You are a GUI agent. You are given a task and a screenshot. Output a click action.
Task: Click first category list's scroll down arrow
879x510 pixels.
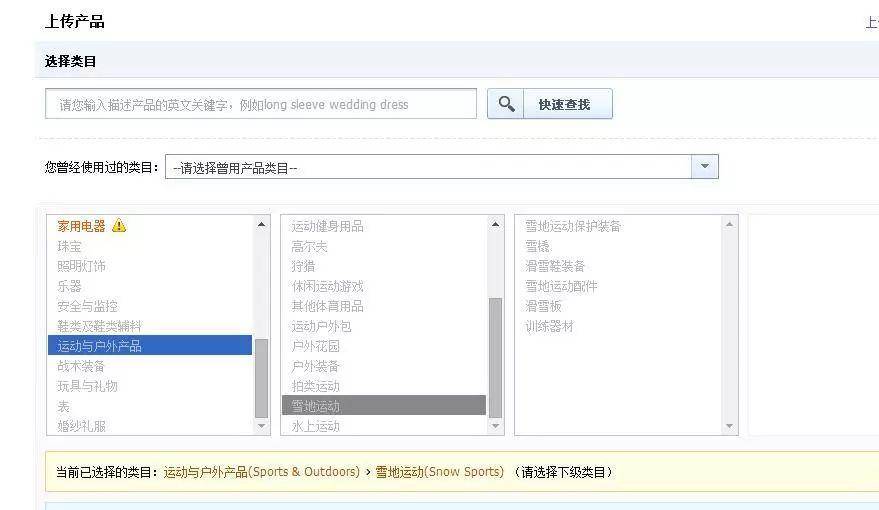tap(261, 426)
